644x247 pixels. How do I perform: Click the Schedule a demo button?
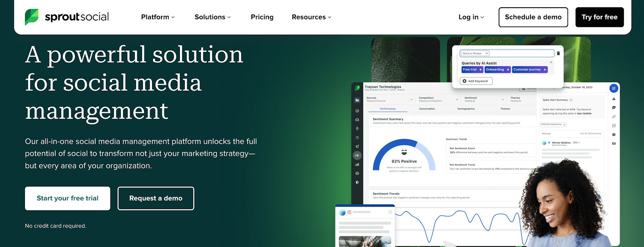tap(533, 17)
